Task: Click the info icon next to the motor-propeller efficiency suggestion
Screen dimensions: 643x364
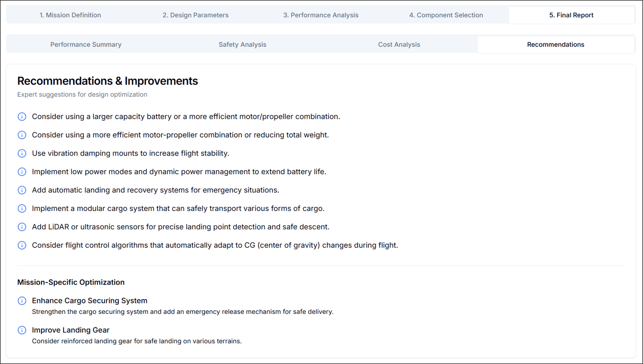Action: pyautogui.click(x=22, y=135)
